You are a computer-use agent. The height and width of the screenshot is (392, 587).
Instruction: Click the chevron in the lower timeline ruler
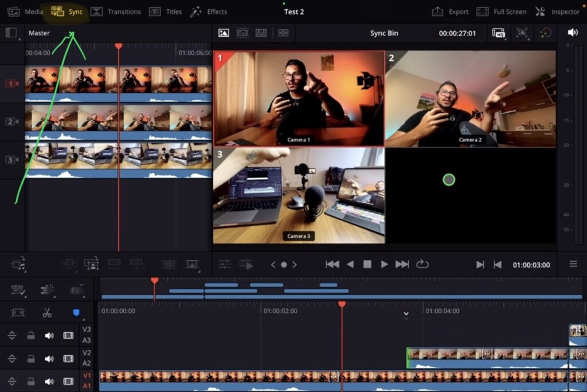[x=406, y=314]
